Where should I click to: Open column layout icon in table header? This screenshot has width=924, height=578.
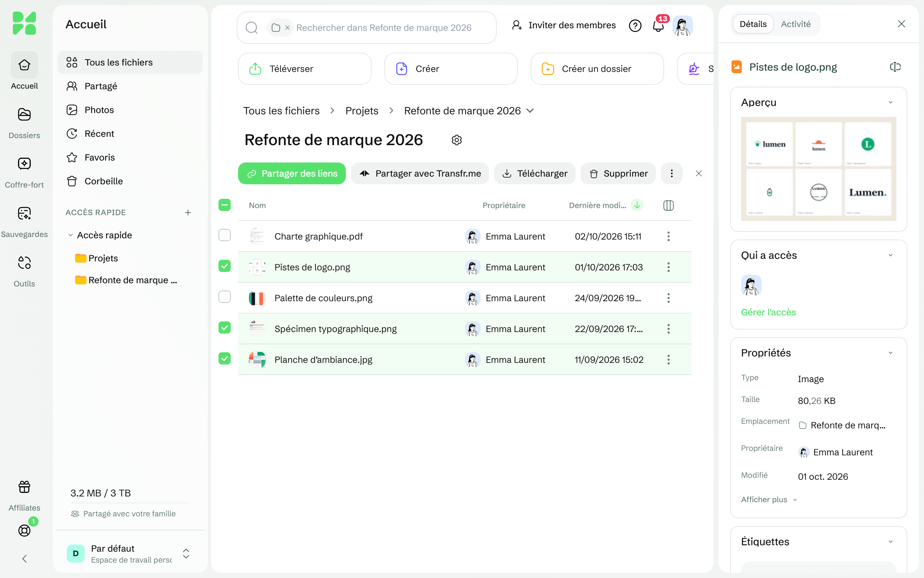pyautogui.click(x=668, y=205)
